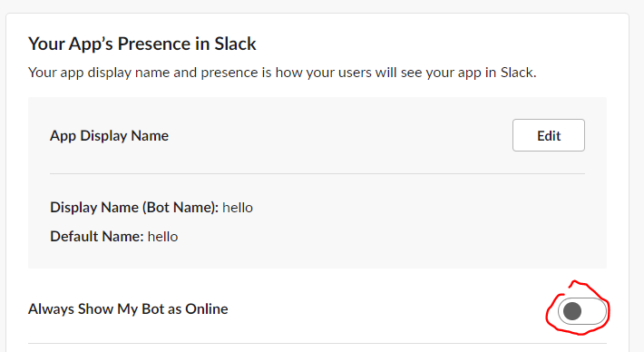Select the 'Your App's Presence in Slack' heading

pos(142,44)
